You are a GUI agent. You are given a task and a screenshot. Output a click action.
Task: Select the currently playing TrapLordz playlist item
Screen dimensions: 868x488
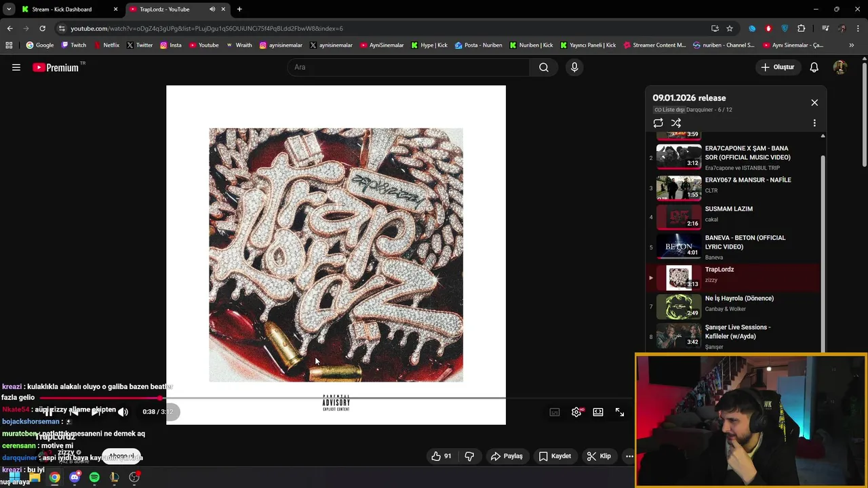pyautogui.click(x=733, y=277)
